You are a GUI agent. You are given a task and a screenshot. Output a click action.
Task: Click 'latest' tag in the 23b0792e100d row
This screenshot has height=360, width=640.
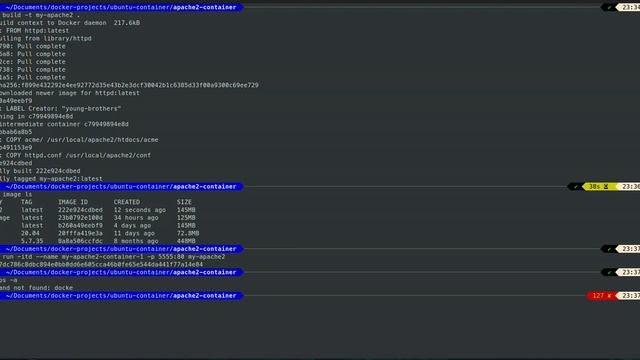click(32, 218)
